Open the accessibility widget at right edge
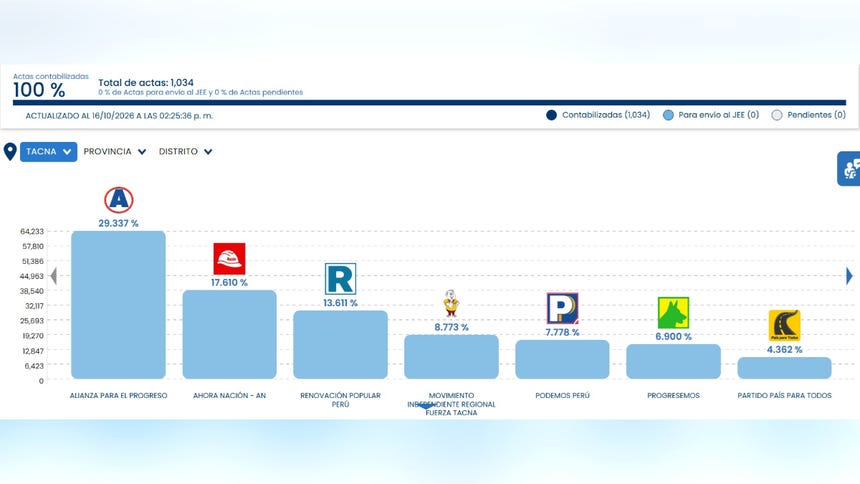The height and width of the screenshot is (484, 860). (x=849, y=168)
